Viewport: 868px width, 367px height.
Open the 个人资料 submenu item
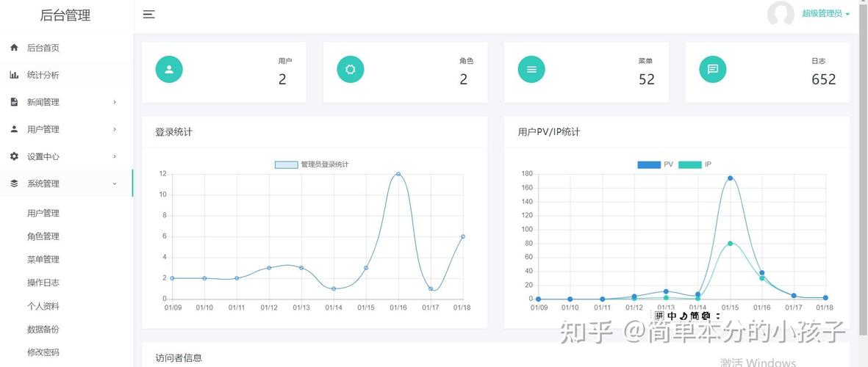click(x=43, y=306)
